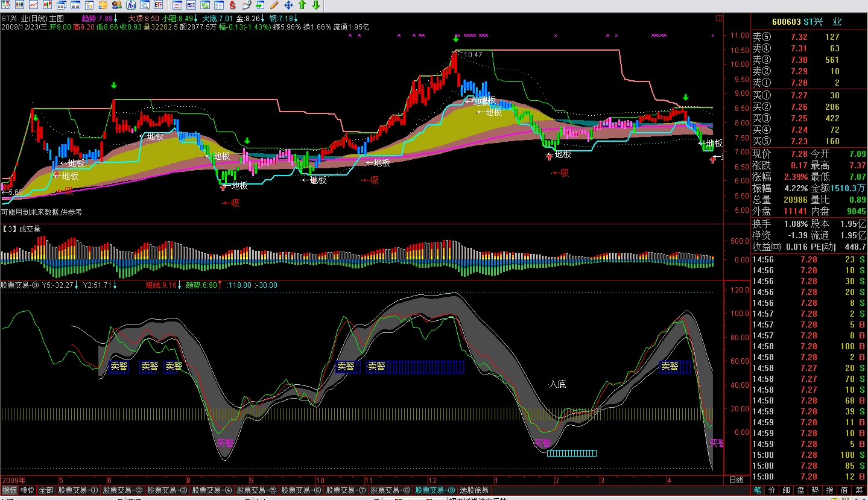Click the 10.47 high price label
Screen dimensions: 868x500
coord(473,55)
